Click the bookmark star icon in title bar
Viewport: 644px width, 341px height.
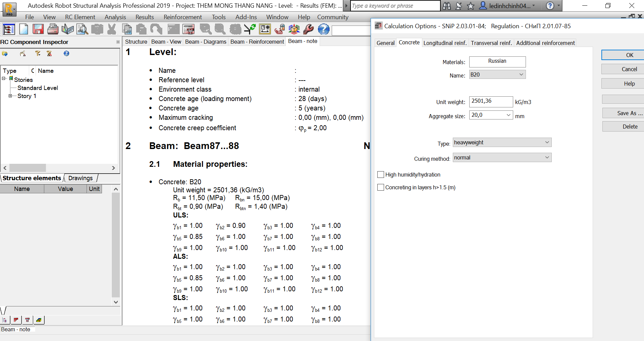click(471, 6)
